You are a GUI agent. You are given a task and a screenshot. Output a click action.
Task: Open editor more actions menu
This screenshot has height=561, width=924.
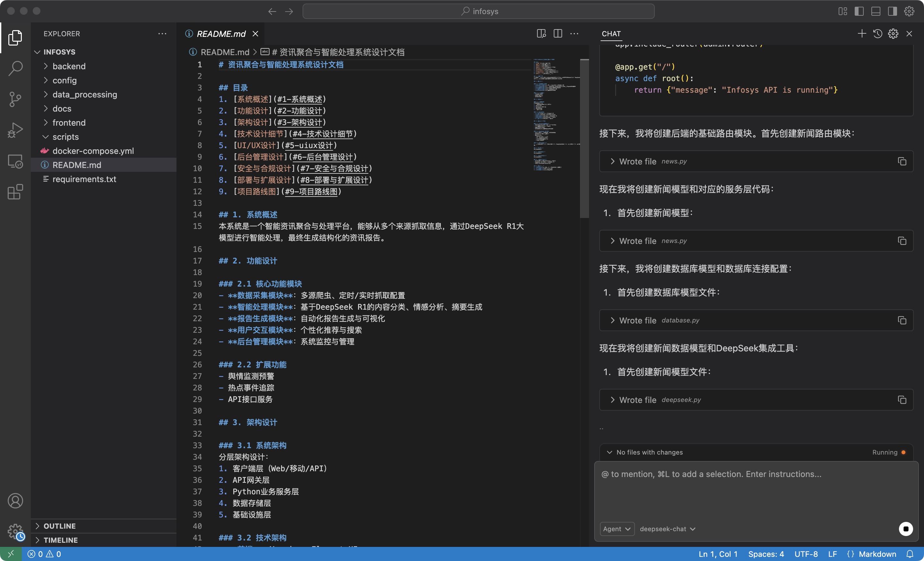click(574, 34)
